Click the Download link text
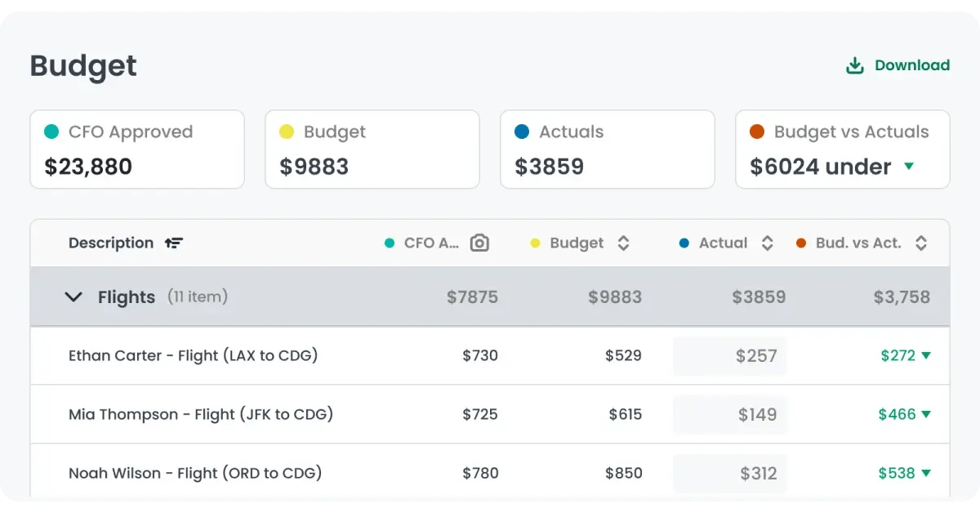This screenshot has width=980, height=513. pos(911,65)
